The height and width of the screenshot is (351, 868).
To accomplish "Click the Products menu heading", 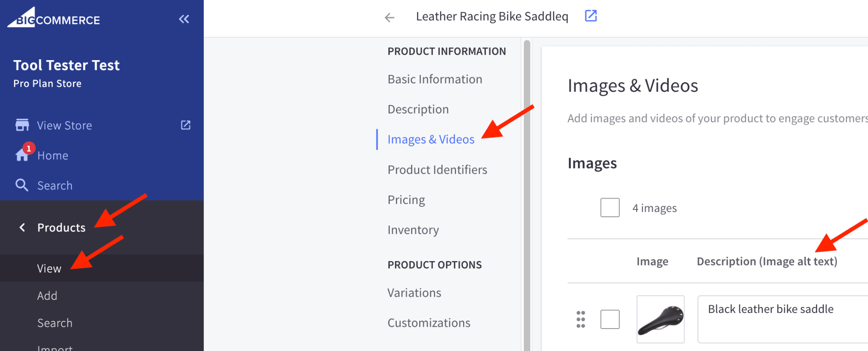I will click(61, 227).
